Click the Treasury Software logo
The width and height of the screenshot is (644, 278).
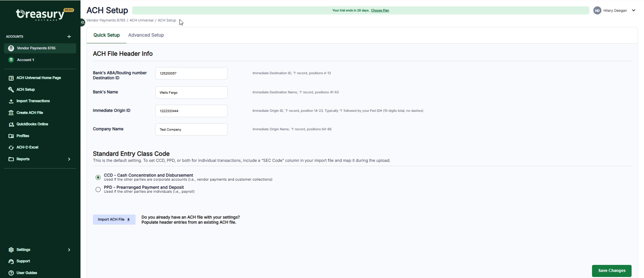point(40,14)
